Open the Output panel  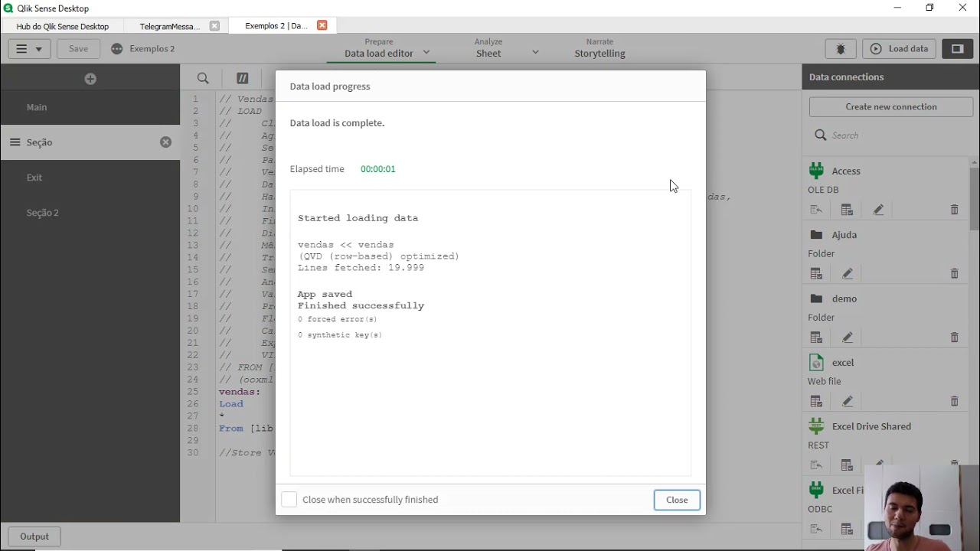click(34, 536)
